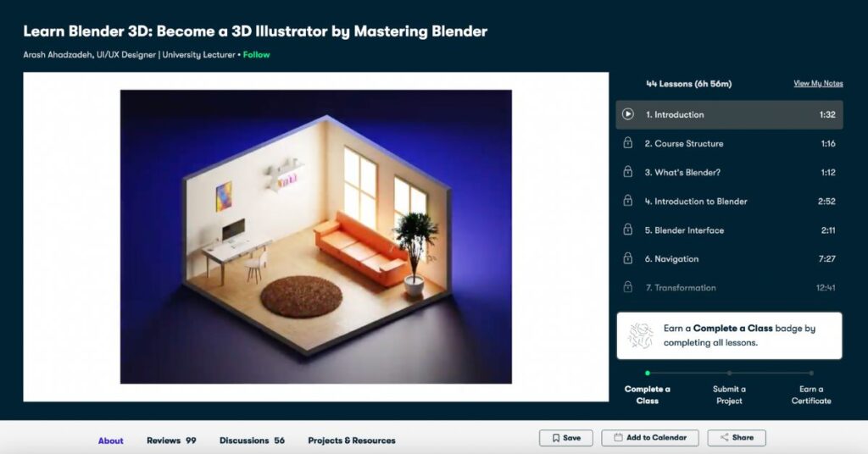The image size is (868, 454).
Task: Open the About tab
Action: [x=111, y=440]
